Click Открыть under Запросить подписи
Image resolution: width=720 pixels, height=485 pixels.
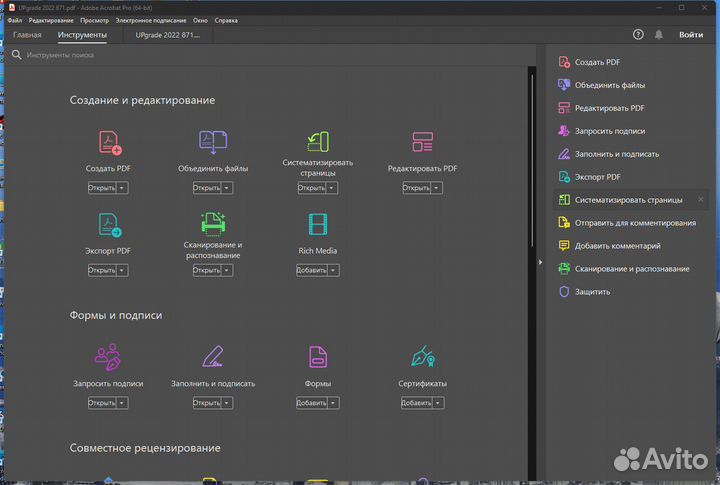102,403
